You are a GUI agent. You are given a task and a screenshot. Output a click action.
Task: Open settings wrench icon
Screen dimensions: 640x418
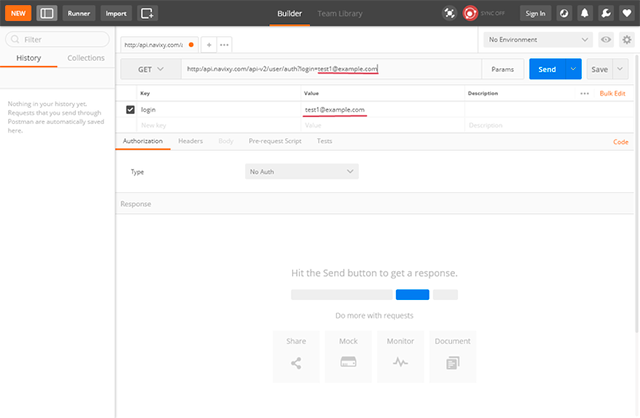pyautogui.click(x=606, y=13)
